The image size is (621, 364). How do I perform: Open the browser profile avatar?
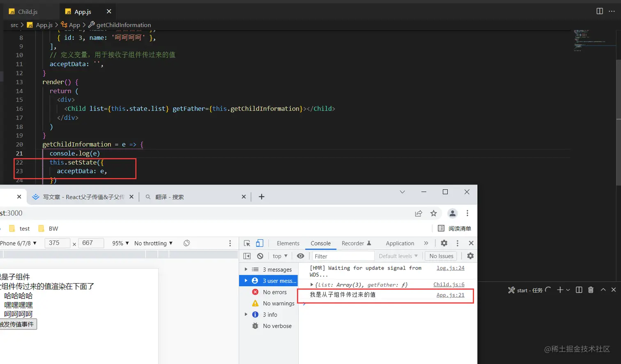(x=453, y=213)
